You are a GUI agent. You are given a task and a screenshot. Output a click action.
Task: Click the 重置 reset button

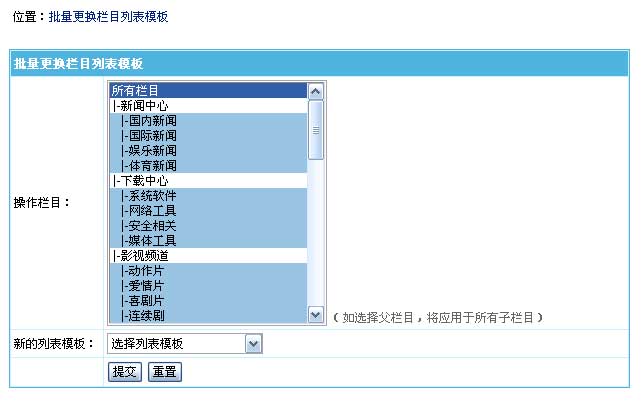[x=164, y=372]
